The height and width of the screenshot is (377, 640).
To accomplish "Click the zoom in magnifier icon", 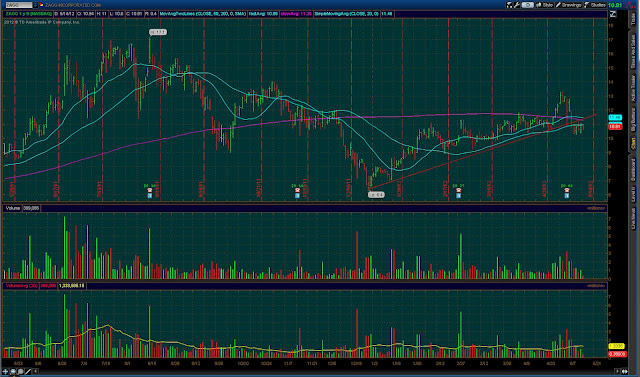I will (x=13, y=372).
